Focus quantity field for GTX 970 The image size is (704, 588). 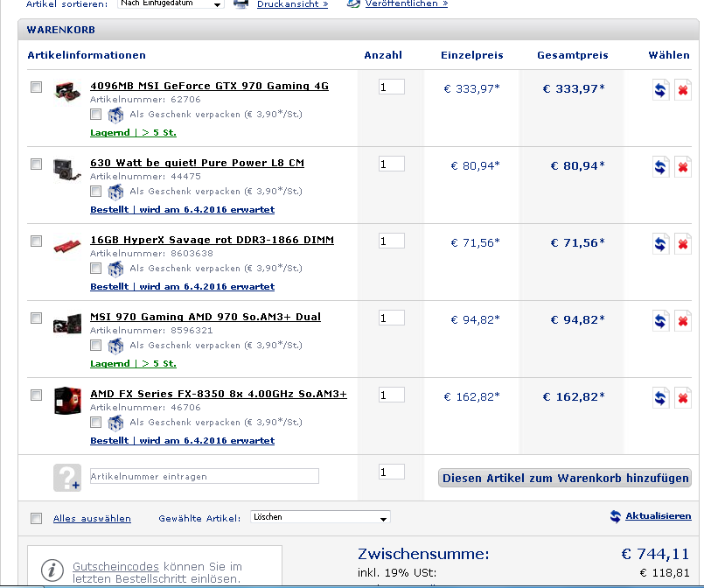click(392, 87)
